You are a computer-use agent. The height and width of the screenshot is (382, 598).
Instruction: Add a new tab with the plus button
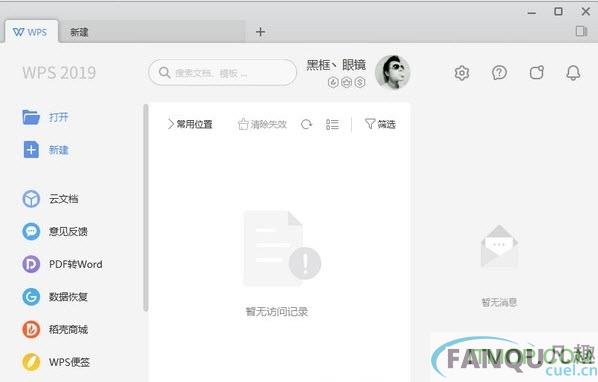click(x=260, y=32)
